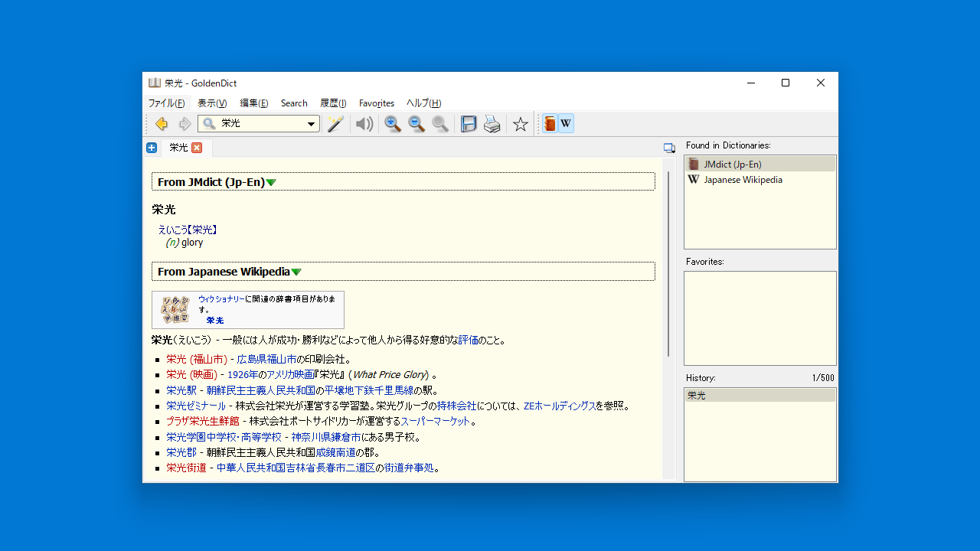Click the bold 栄光 link in the Wiktionary box
The height and width of the screenshot is (551, 980).
click(x=215, y=321)
